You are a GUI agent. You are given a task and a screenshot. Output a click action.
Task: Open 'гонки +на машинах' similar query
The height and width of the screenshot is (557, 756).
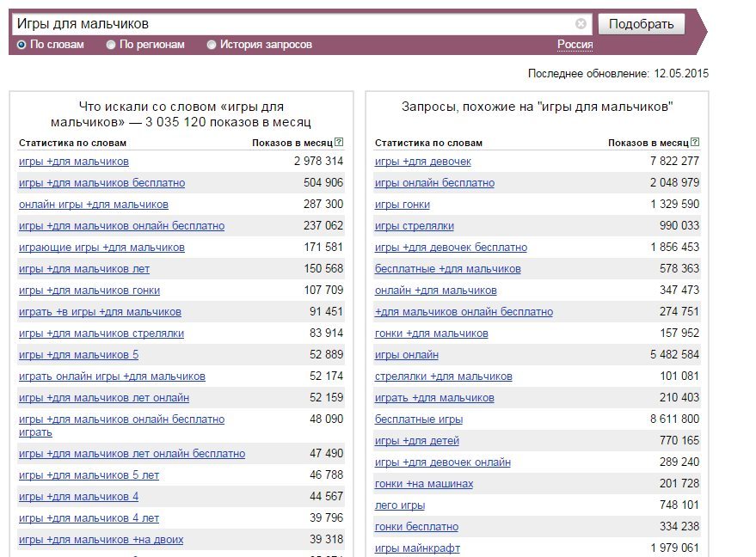[x=424, y=484]
